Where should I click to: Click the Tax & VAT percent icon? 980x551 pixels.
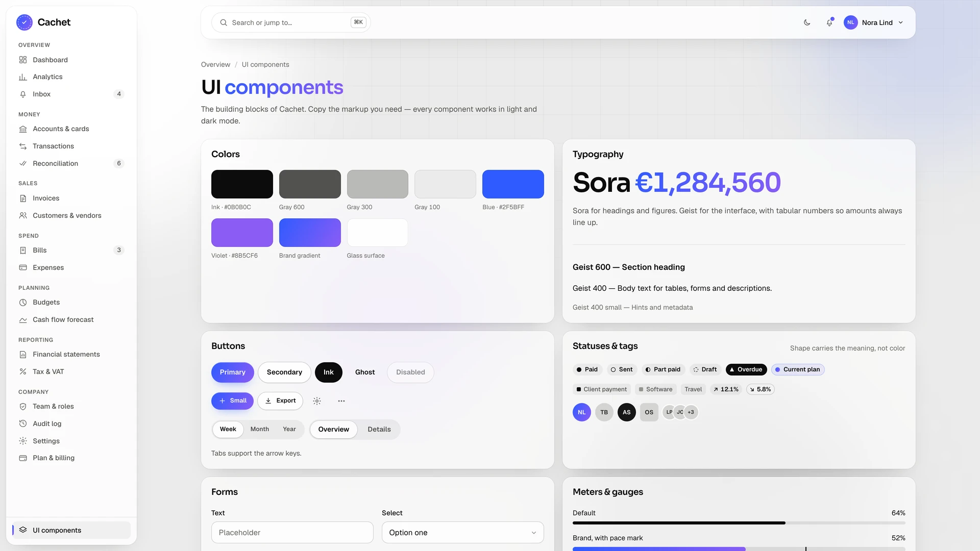coord(23,372)
